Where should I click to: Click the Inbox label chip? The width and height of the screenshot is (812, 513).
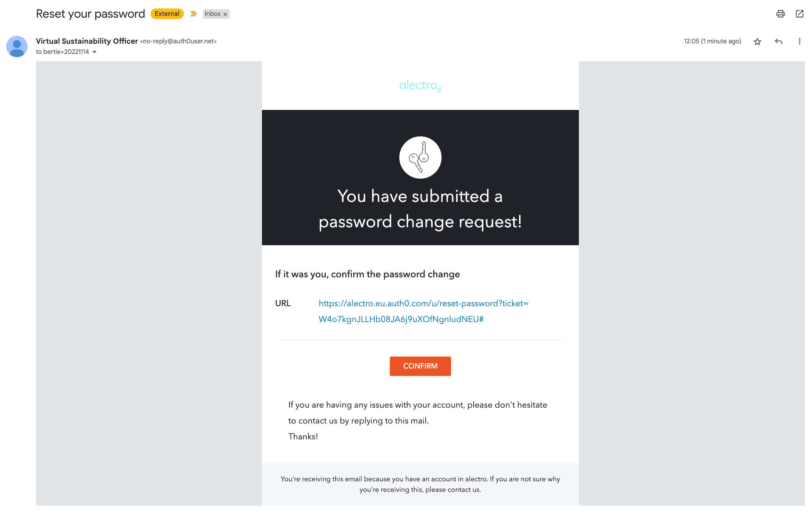tap(213, 14)
